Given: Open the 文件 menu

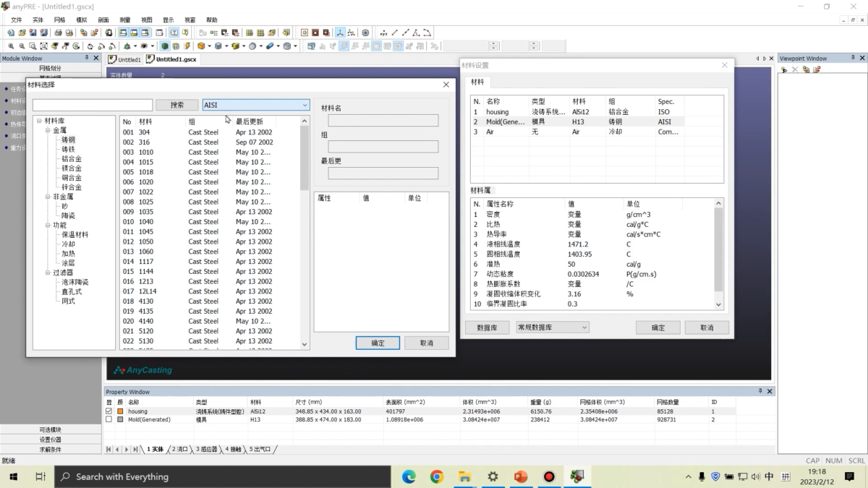Looking at the screenshot, I should click(16, 20).
